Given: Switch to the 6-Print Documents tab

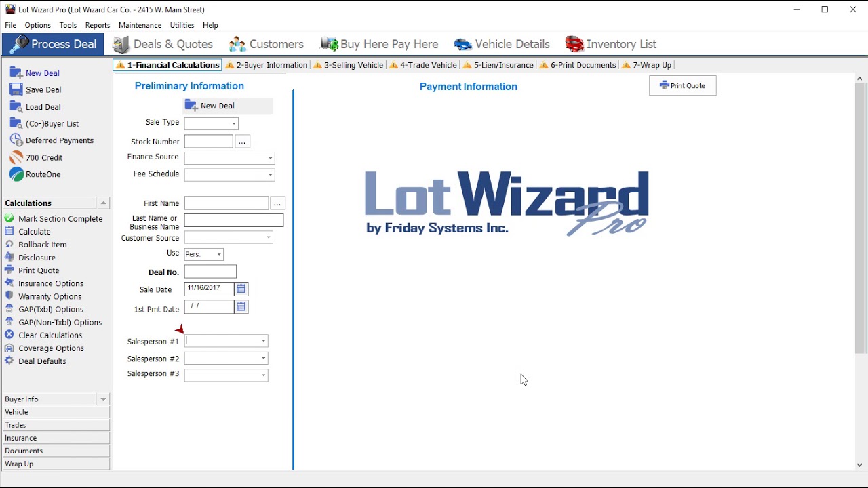Looking at the screenshot, I should pos(577,65).
